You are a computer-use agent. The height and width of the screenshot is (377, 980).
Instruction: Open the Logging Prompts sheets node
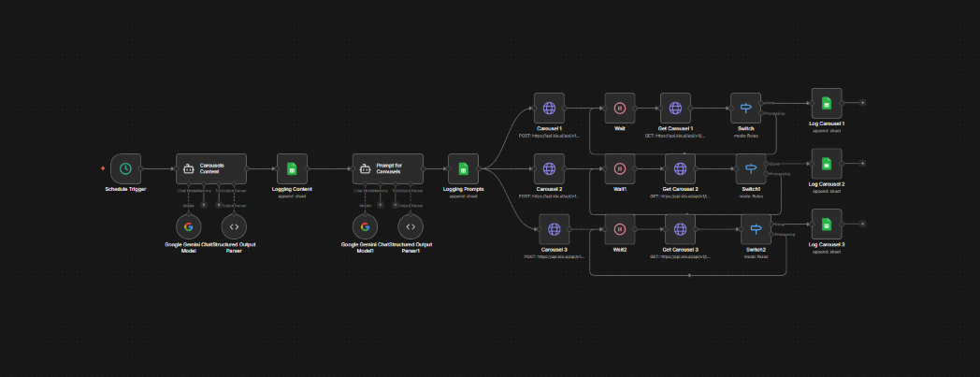click(x=463, y=168)
